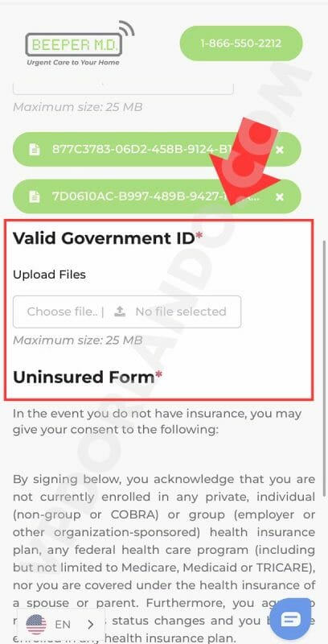Viewport: 328px width, 644px height.
Task: Open the 7D0610AC-B997-489B uploaded file chip
Action: 157,196
